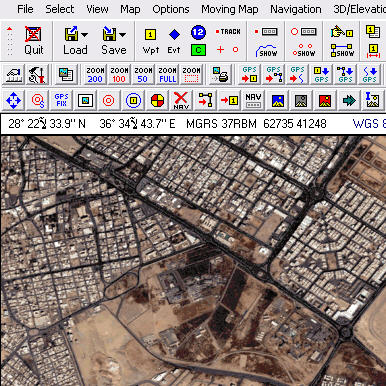The width and height of the screenshot is (386, 386).
Task: Toggle the TRACK button
Action: 228,32
